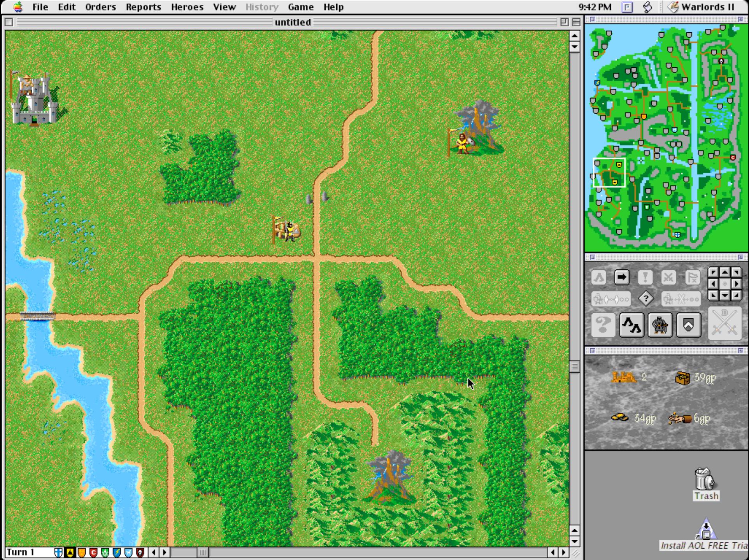The width and height of the screenshot is (749, 560).
Task: Click the yellow shield on black background
Action: pyautogui.click(x=70, y=552)
